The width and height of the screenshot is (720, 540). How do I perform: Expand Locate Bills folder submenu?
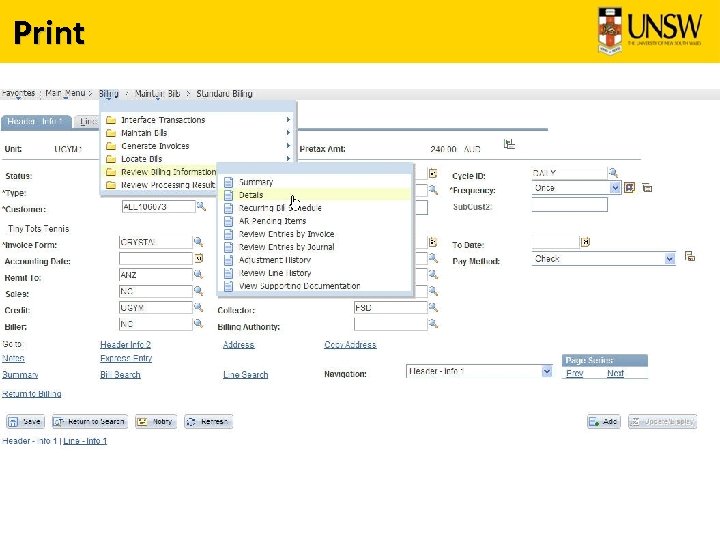198,158
